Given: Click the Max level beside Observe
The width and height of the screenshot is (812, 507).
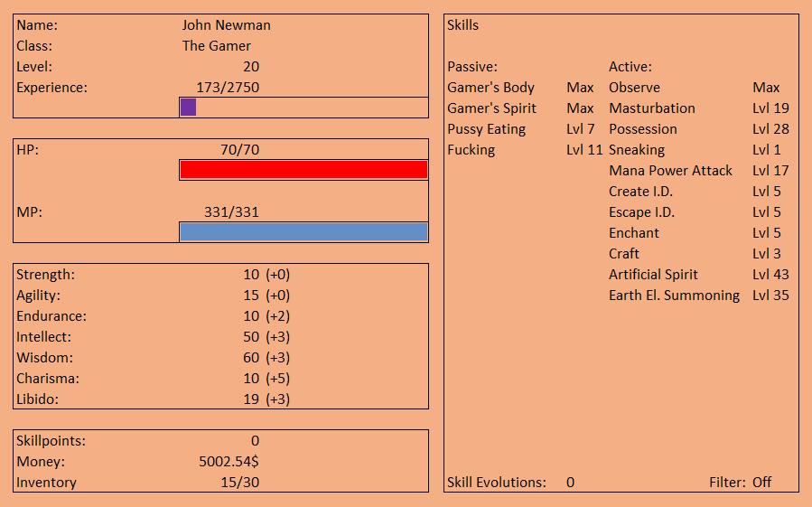Looking at the screenshot, I should tap(766, 87).
